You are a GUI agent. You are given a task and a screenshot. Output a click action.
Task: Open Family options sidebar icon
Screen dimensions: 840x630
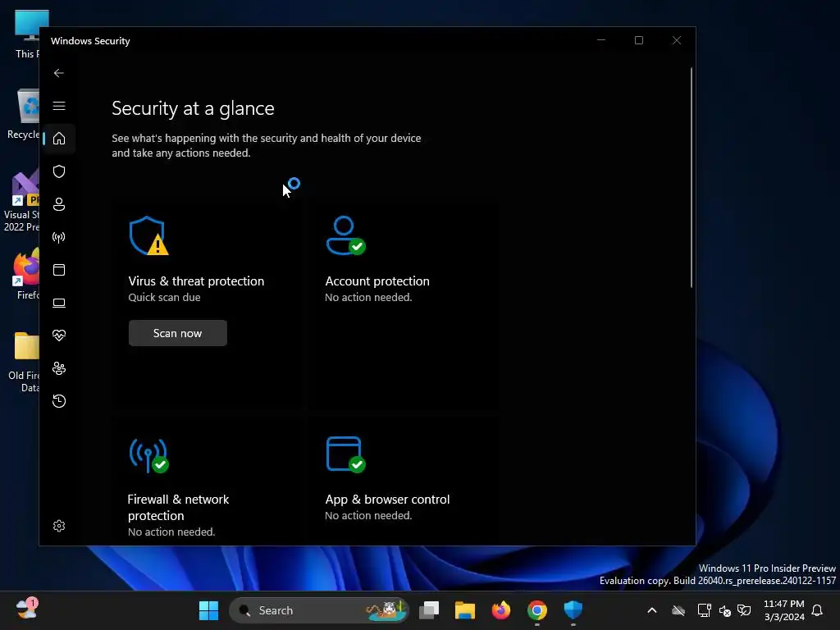[x=59, y=368]
